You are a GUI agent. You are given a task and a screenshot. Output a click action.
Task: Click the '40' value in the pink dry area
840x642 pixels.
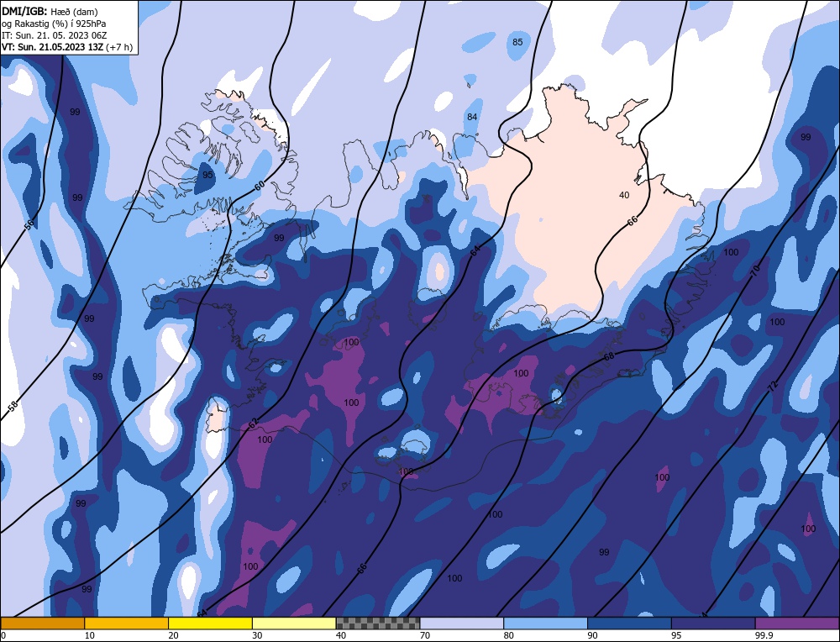[624, 195]
